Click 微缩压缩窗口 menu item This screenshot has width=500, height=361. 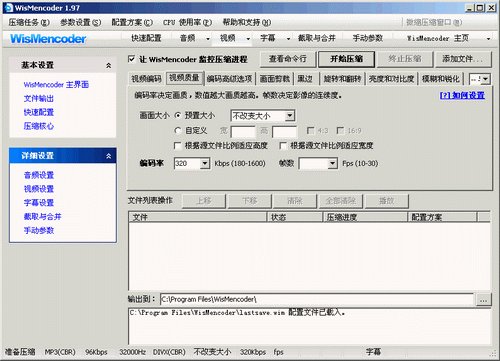coord(434,22)
